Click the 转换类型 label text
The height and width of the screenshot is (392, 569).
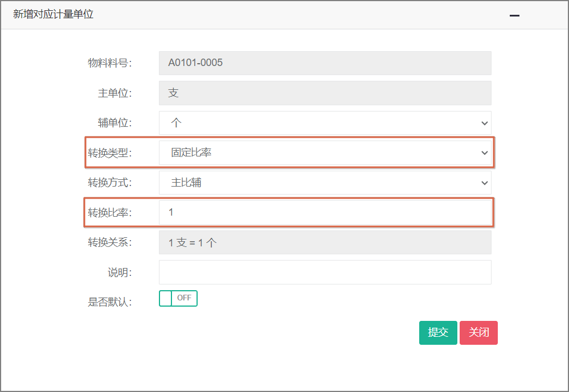point(109,153)
